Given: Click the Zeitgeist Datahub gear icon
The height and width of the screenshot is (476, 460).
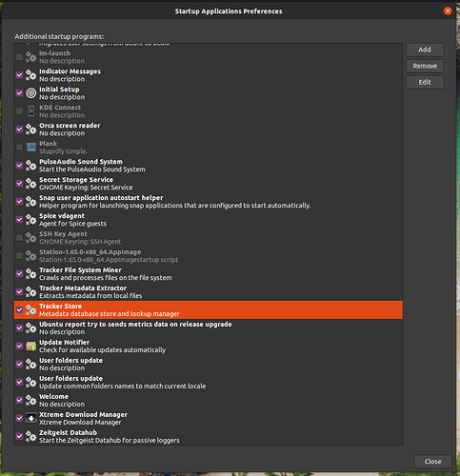Looking at the screenshot, I should (x=30, y=437).
